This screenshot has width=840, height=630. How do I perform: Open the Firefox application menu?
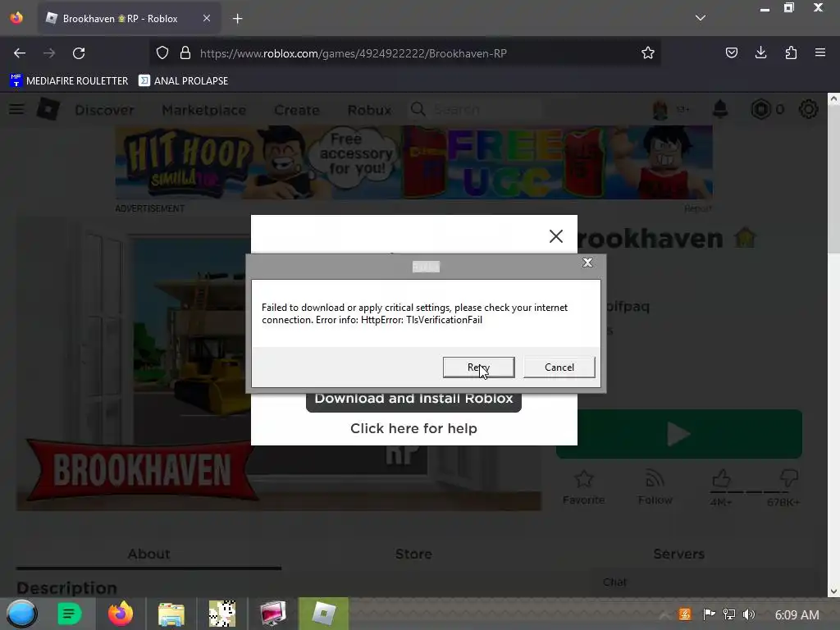click(820, 52)
